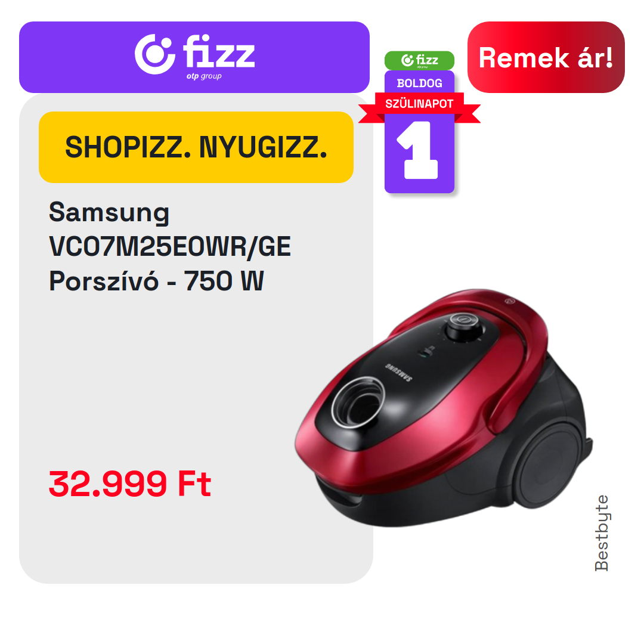Click the large white number 1

coord(418,150)
